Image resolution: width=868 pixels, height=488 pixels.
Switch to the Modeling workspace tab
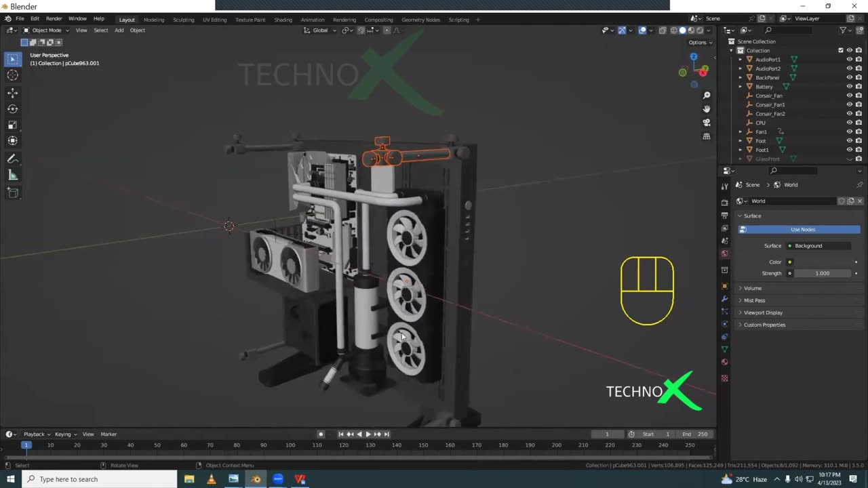[154, 20]
